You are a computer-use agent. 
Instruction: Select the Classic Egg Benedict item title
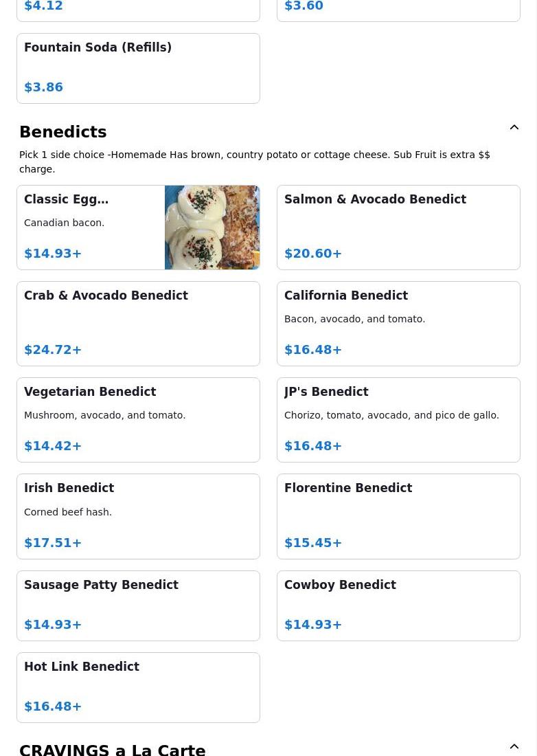tap(66, 199)
